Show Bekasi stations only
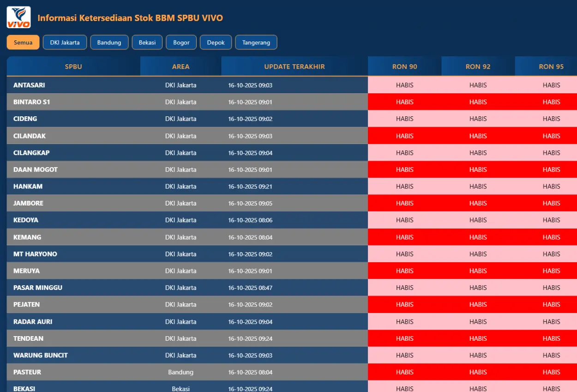Viewport: 577px width, 392px height. coord(147,42)
